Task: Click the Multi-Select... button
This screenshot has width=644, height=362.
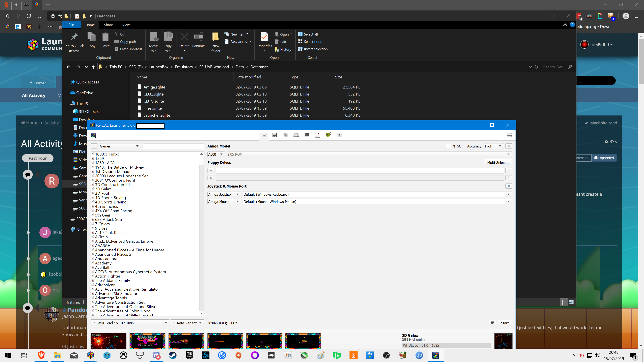Action: (498, 163)
